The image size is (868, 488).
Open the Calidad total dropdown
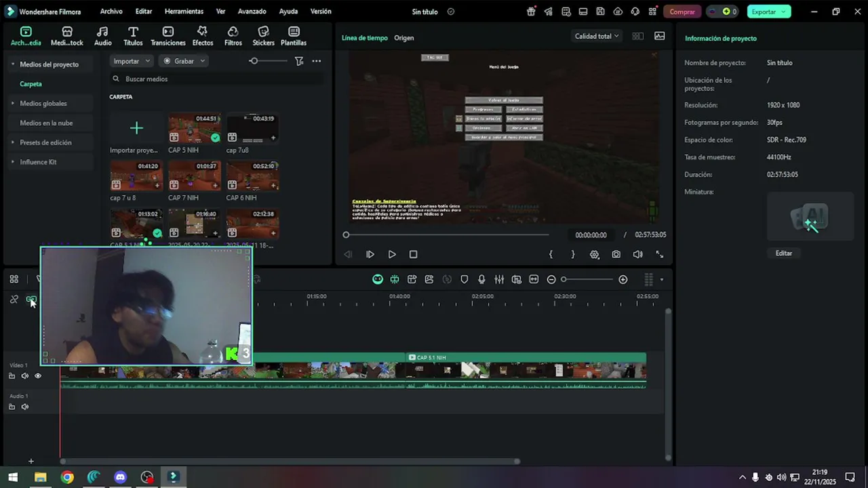597,36
